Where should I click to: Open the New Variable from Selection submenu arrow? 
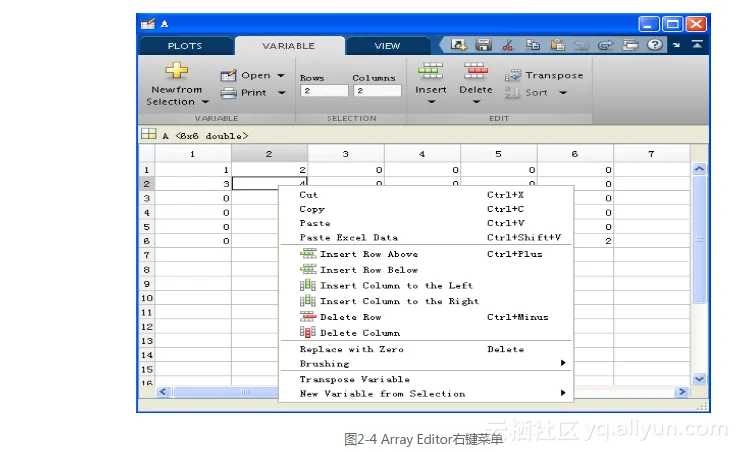(563, 393)
